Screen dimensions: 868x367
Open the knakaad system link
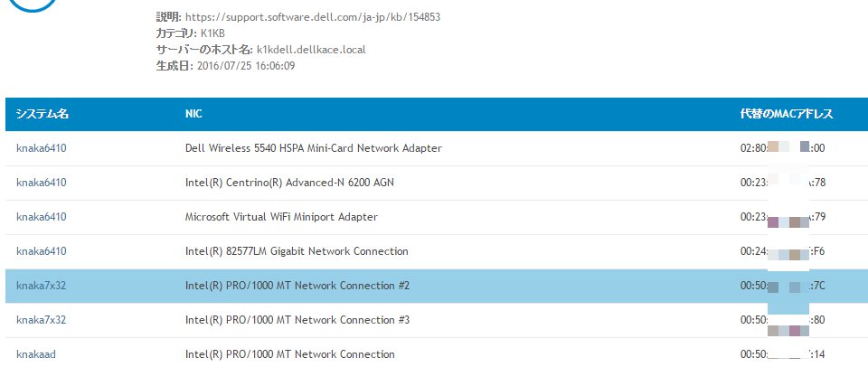36,354
